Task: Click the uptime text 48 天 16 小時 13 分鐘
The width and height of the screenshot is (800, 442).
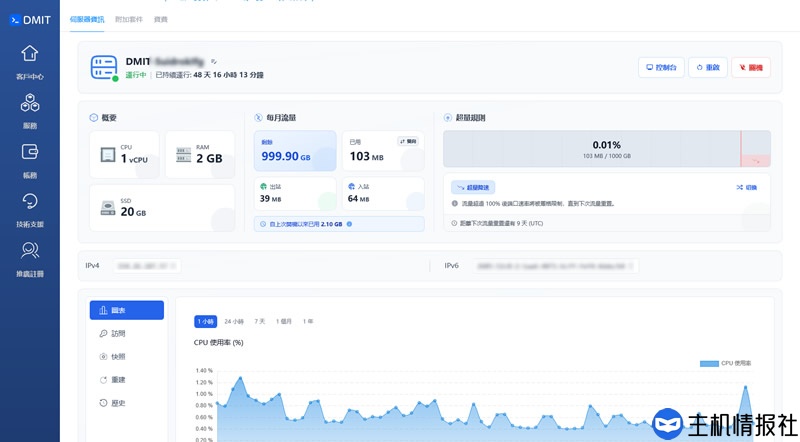Action: click(x=229, y=75)
